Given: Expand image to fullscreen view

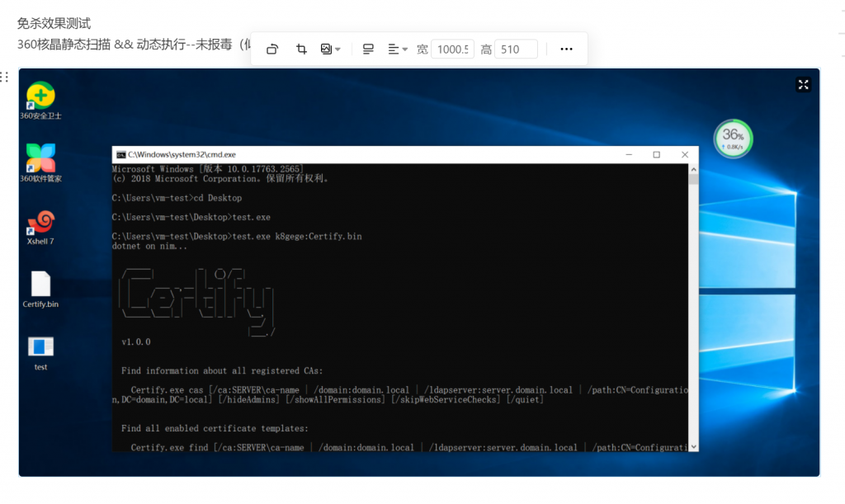Looking at the screenshot, I should pos(804,84).
